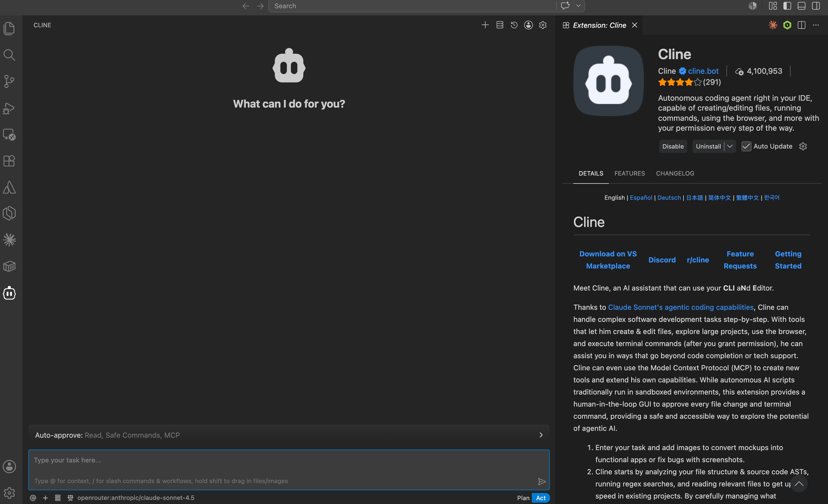Focus the task input field
The height and width of the screenshot is (504, 828).
[x=289, y=470]
